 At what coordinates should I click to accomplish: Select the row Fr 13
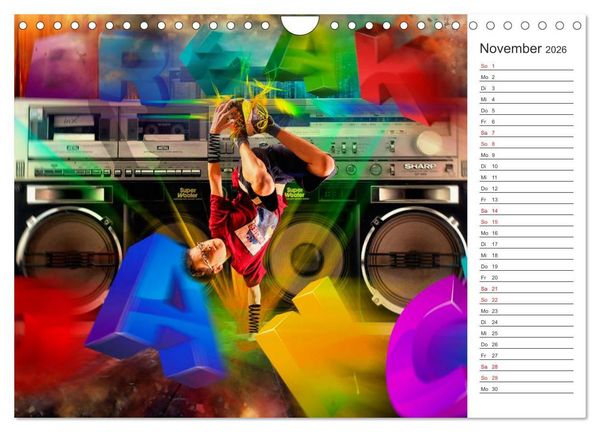click(x=527, y=199)
